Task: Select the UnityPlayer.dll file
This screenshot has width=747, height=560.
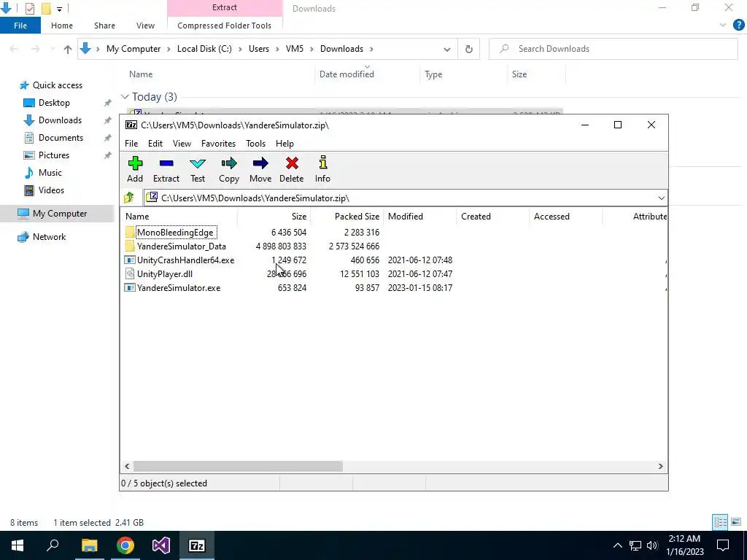Action: click(x=165, y=274)
